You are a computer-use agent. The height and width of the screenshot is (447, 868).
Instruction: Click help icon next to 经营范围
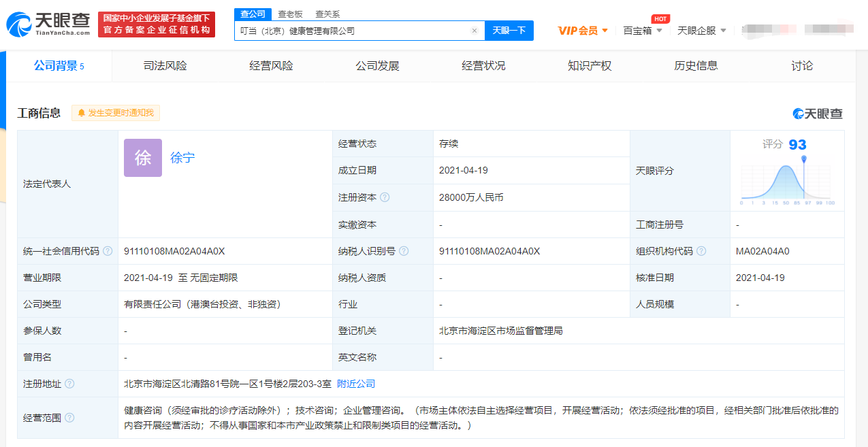[69, 418]
